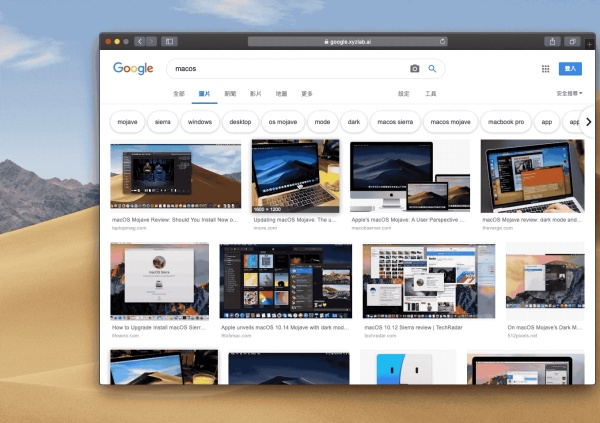Search by image with camera icon
Screen dimensions: 600x423
point(414,69)
